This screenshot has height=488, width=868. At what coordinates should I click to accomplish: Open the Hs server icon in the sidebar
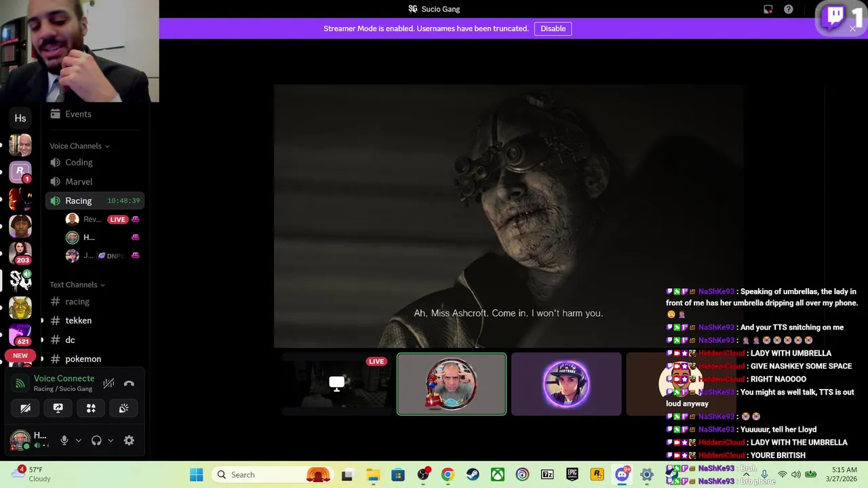point(20,118)
